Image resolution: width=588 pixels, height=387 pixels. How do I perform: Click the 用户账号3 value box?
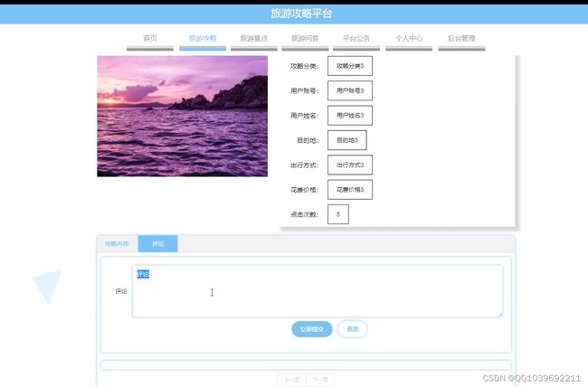click(x=350, y=90)
